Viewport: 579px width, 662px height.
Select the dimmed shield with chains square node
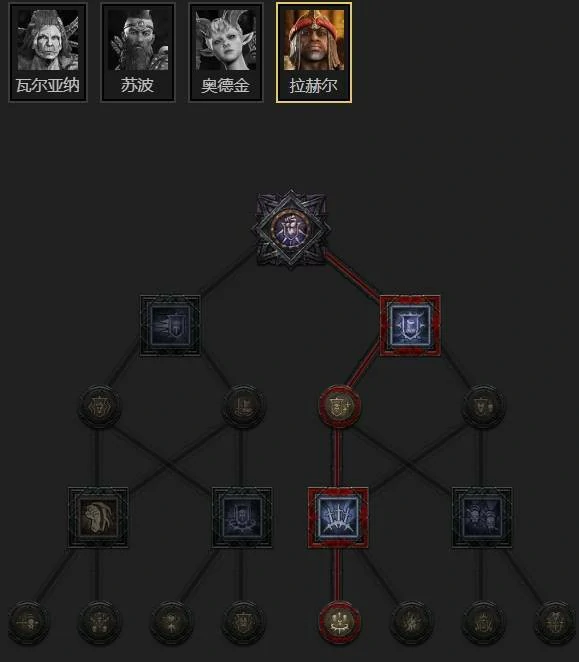[242, 518]
